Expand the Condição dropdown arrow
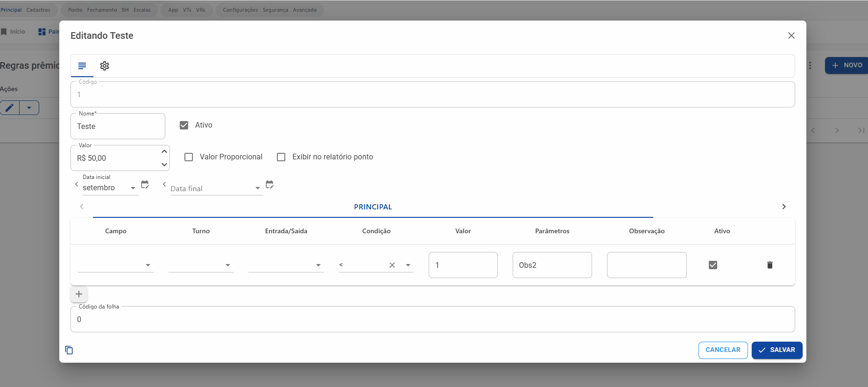The image size is (868, 387). click(x=408, y=265)
